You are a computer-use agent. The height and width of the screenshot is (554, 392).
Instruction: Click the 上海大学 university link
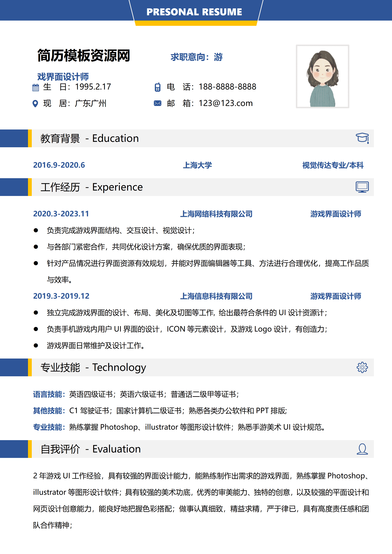(198, 166)
